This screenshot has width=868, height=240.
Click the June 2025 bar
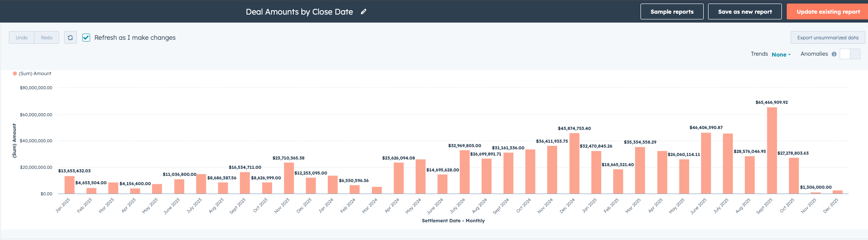tap(706, 163)
